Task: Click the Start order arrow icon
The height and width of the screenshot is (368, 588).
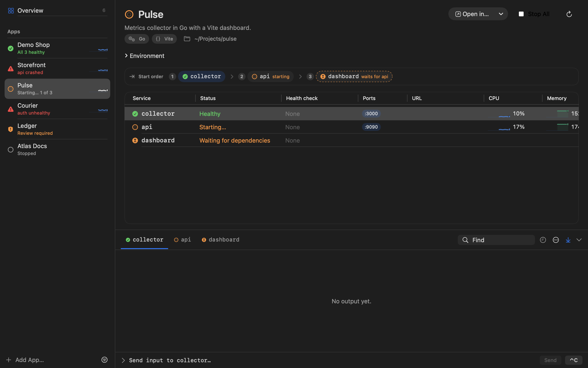Action: 132,76
